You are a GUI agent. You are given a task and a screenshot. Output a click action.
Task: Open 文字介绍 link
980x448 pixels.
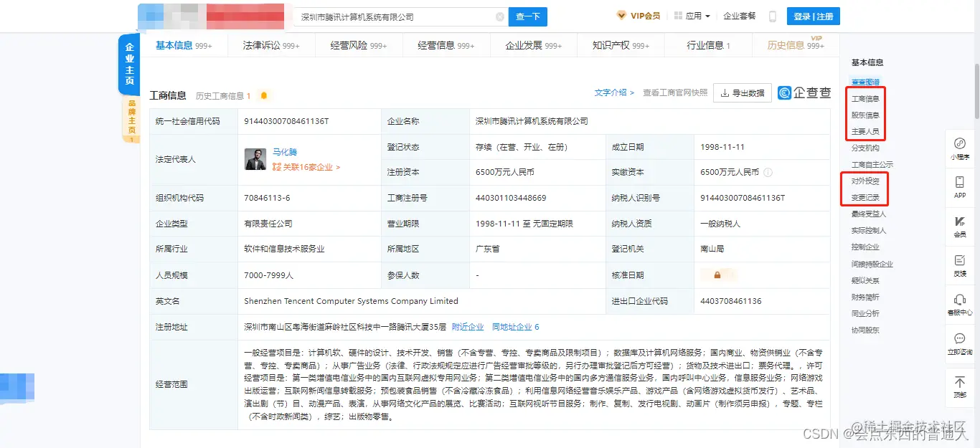point(614,92)
